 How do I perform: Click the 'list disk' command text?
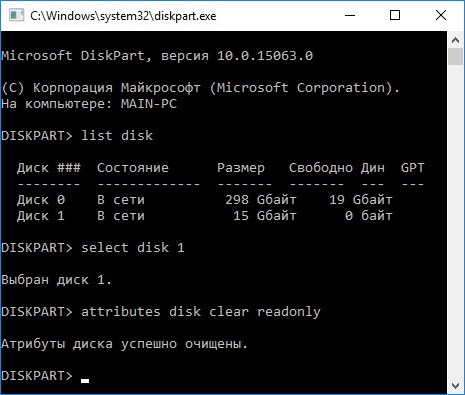[117, 136]
